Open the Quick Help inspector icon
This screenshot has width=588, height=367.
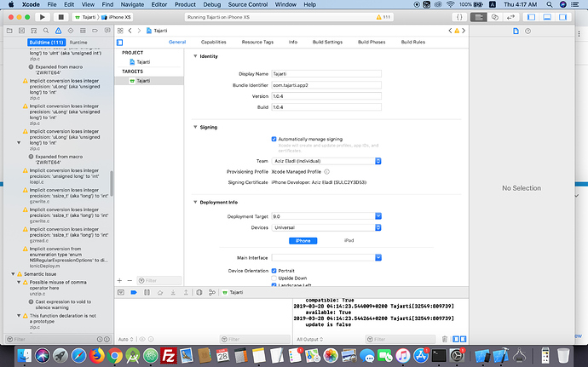pyautogui.click(x=528, y=32)
